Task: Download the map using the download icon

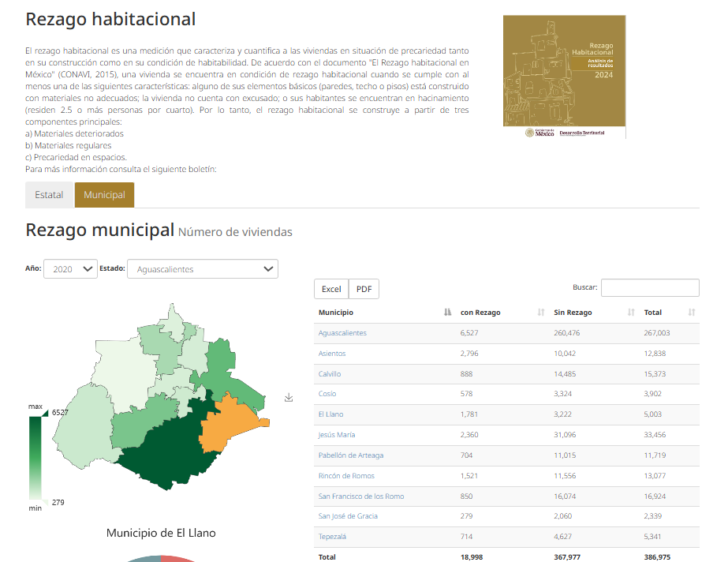Action: [x=289, y=398]
